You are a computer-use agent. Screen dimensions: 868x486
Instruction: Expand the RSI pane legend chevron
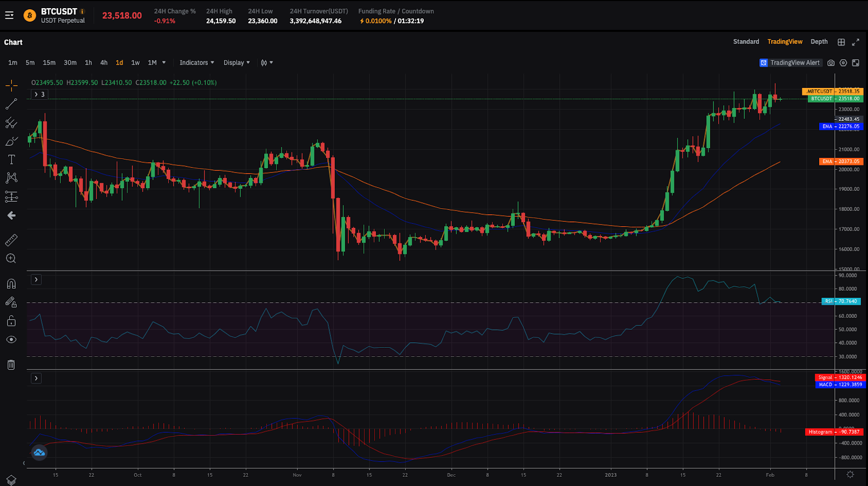coord(36,280)
